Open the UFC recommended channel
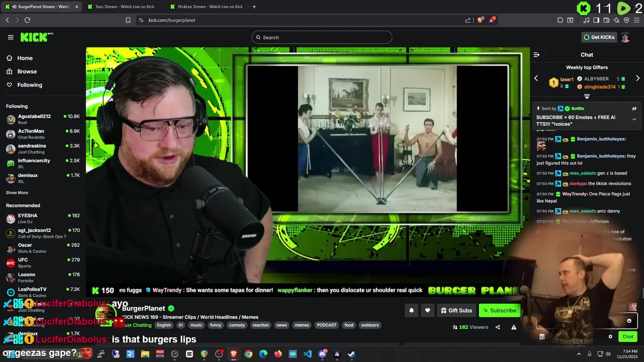Viewport: 644px width, 362px height. pyautogui.click(x=43, y=262)
